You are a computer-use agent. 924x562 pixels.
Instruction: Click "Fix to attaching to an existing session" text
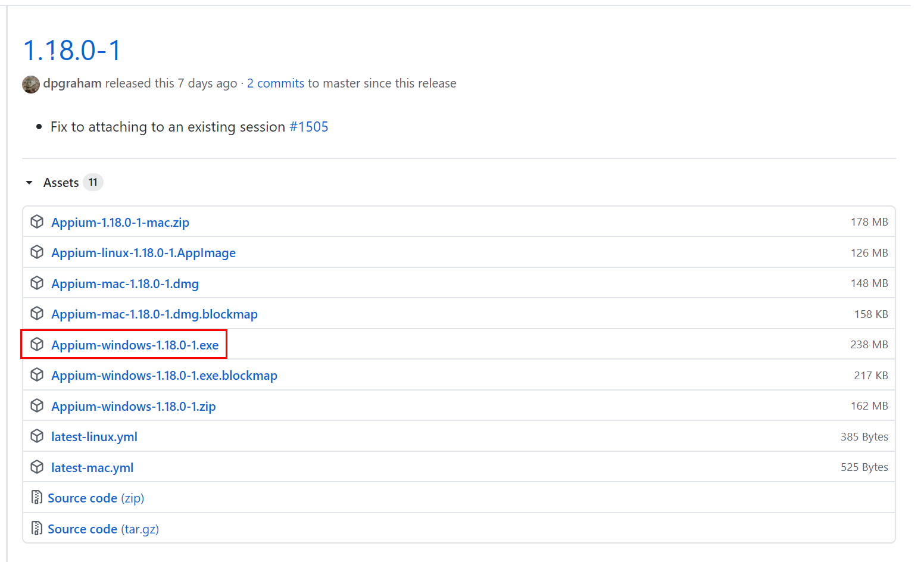168,127
